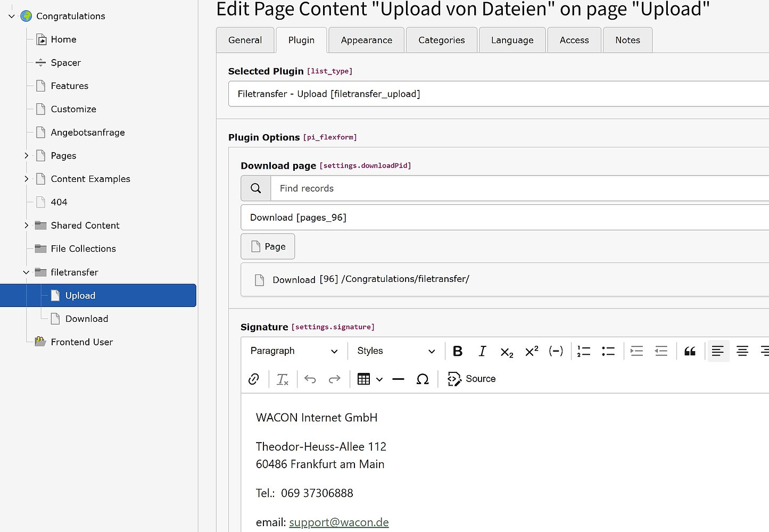This screenshot has height=532, width=769.
Task: Insert a special character (Omega icon)
Action: [423, 379]
